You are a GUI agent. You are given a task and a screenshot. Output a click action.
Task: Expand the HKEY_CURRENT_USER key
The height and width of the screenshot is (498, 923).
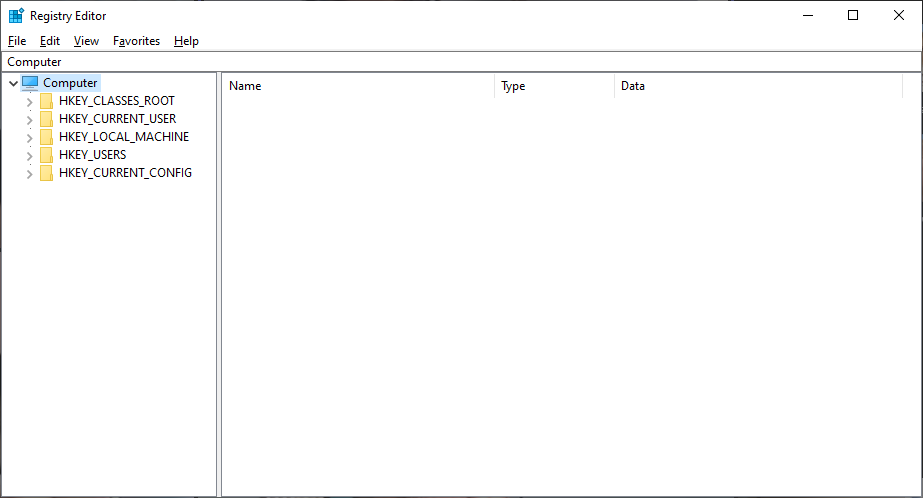29,119
